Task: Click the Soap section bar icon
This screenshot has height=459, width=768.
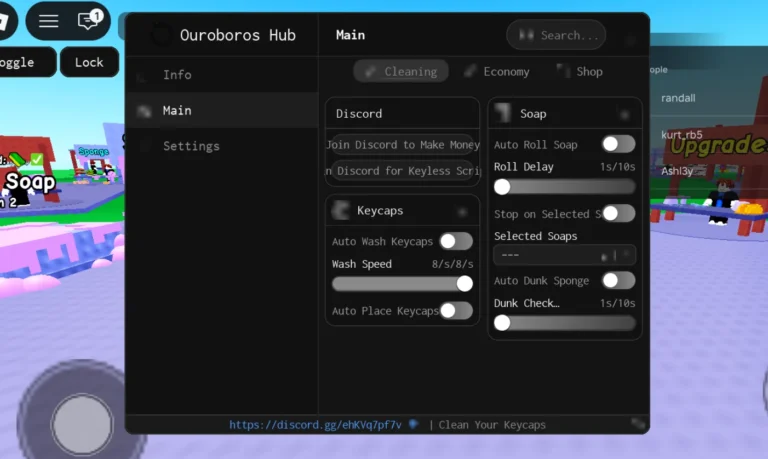Action: 503,113
